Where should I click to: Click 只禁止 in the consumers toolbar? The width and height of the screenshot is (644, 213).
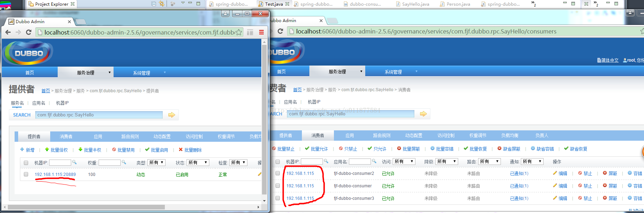[348, 149]
